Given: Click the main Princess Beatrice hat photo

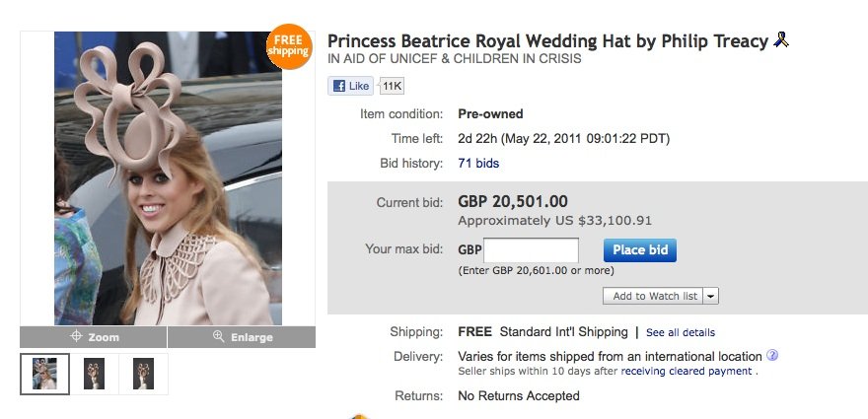Looking at the screenshot, I should tap(168, 177).
